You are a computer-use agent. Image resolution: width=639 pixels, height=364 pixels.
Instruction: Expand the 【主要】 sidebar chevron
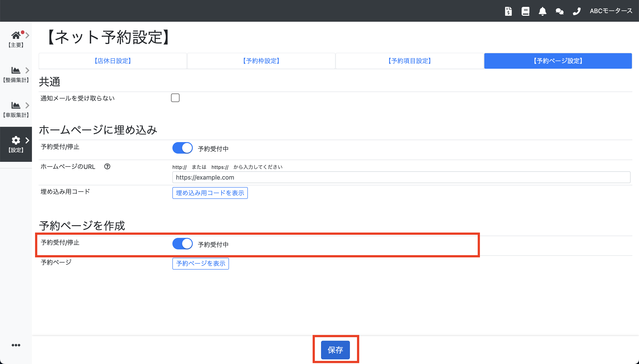click(27, 35)
